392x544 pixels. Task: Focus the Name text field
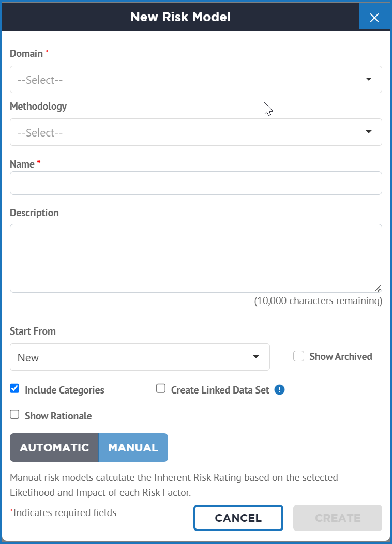pyautogui.click(x=196, y=183)
